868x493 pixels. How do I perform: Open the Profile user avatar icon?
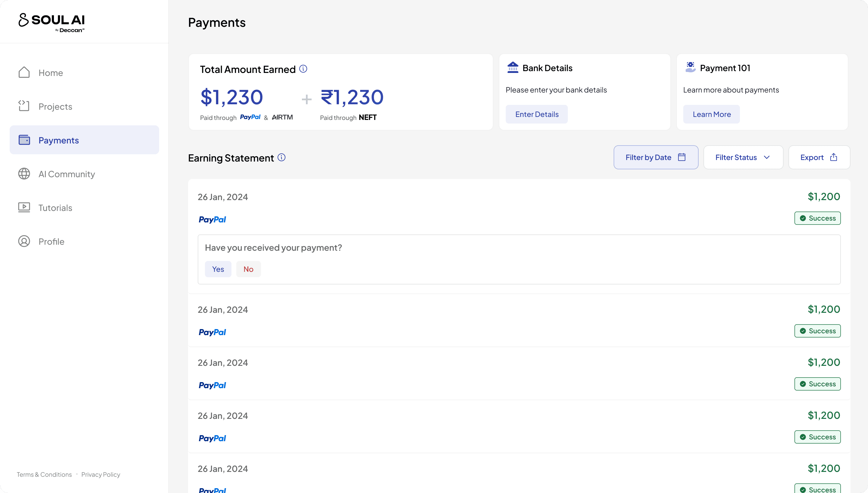[x=24, y=241]
